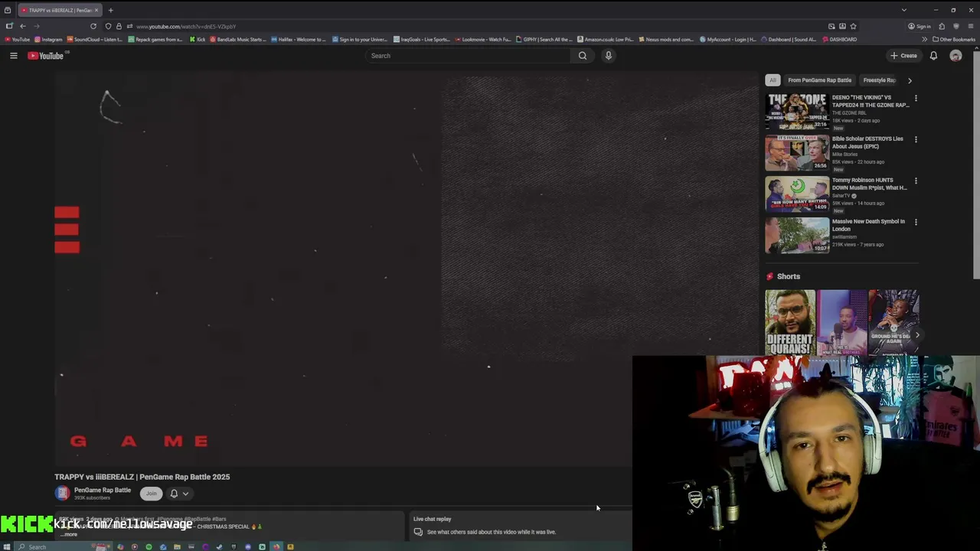980x551 pixels.
Task: Focus the YouTube search field
Action: point(468,56)
